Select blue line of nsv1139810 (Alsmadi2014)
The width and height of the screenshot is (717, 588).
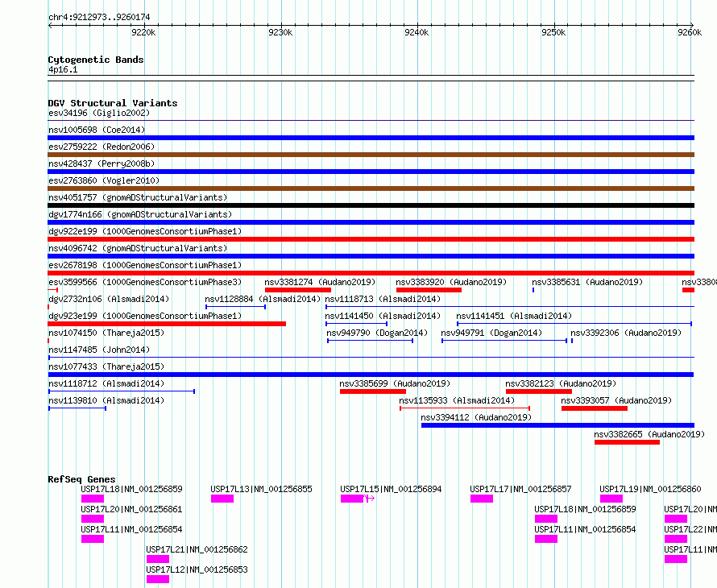coord(77,408)
